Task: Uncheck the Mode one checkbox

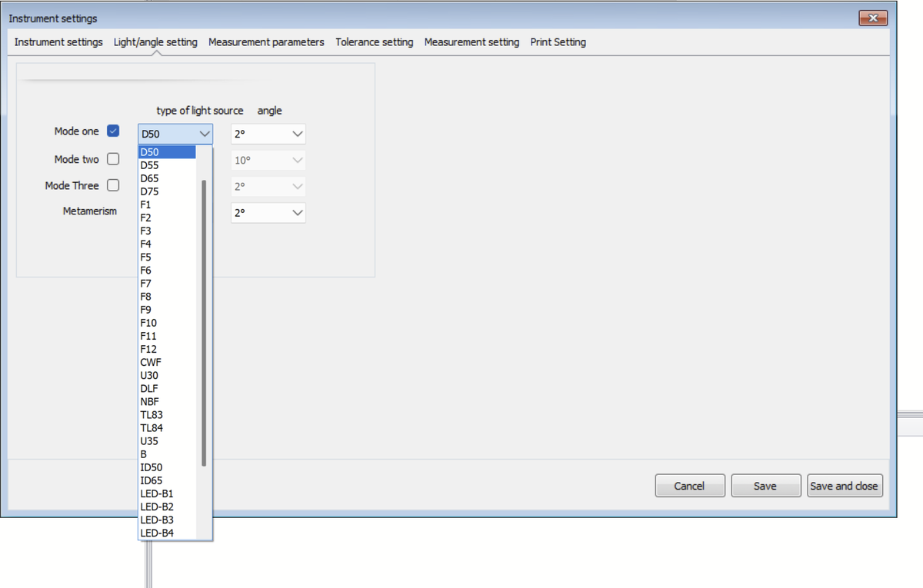Action: (x=113, y=131)
